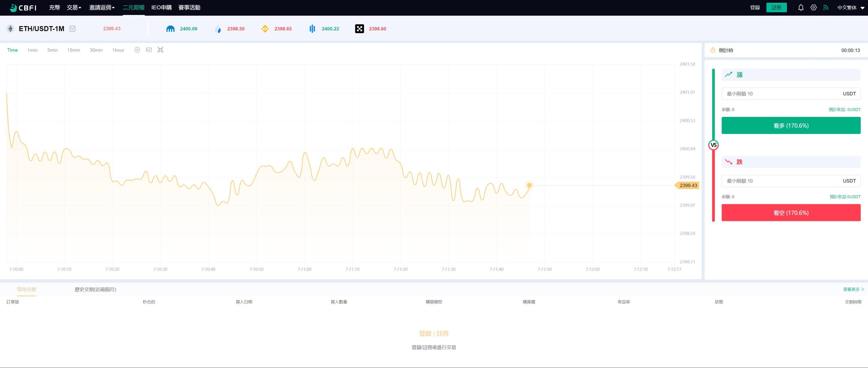Switch to 歷史交割 history tab
This screenshot has width=868, height=368.
point(95,289)
